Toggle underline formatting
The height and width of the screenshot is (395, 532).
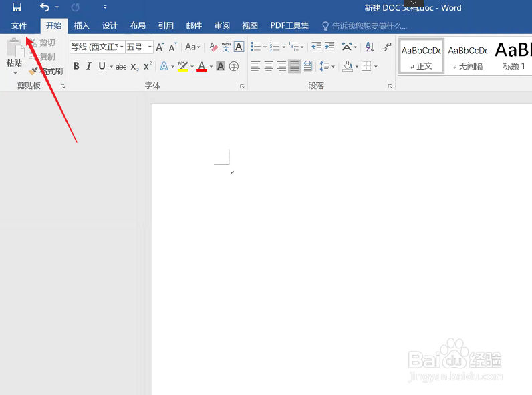[x=102, y=66]
